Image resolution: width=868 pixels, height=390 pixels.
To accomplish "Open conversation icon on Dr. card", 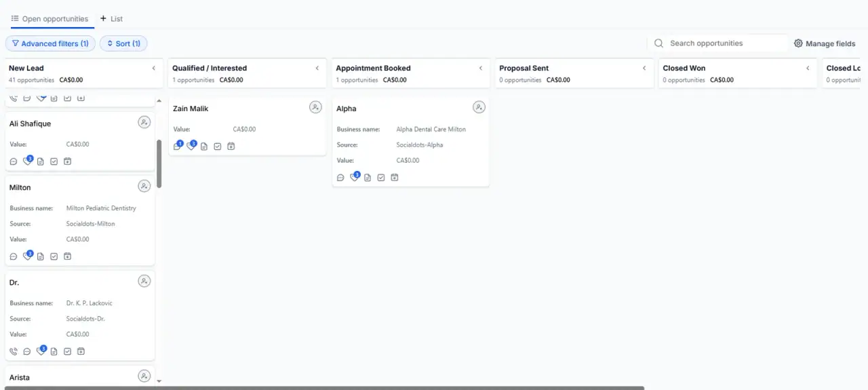I will coord(27,351).
